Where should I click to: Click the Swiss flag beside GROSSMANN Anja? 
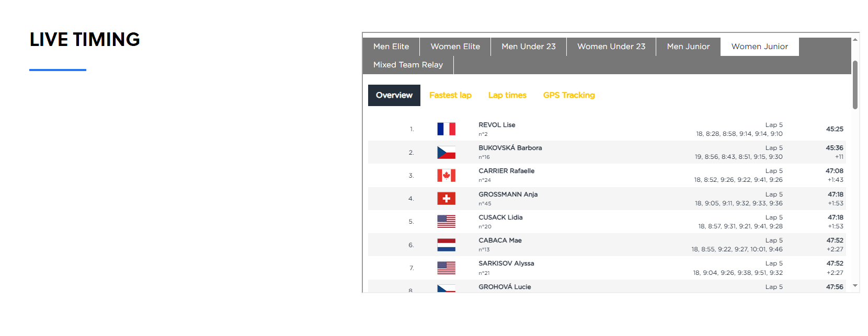(x=446, y=199)
